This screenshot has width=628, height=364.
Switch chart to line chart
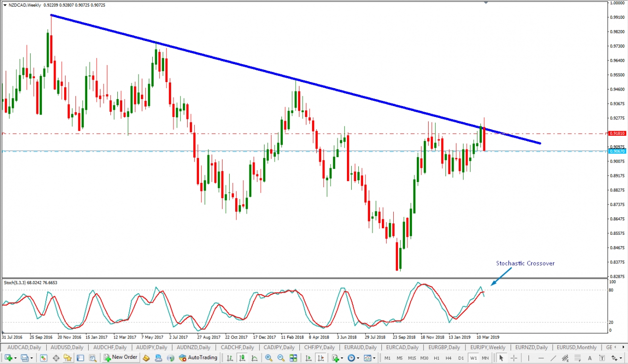(x=254, y=358)
